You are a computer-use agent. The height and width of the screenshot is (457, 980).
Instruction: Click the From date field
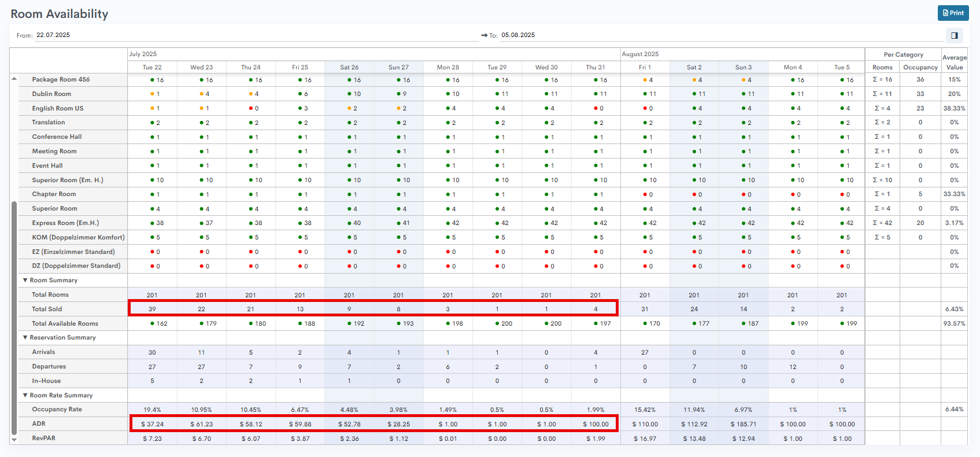click(254, 35)
